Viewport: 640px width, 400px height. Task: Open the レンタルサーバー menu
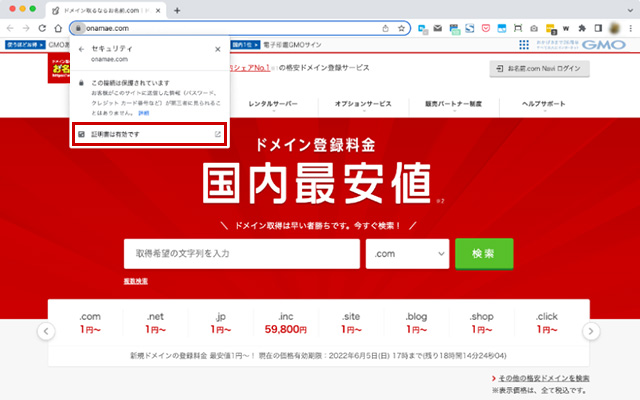(273, 104)
